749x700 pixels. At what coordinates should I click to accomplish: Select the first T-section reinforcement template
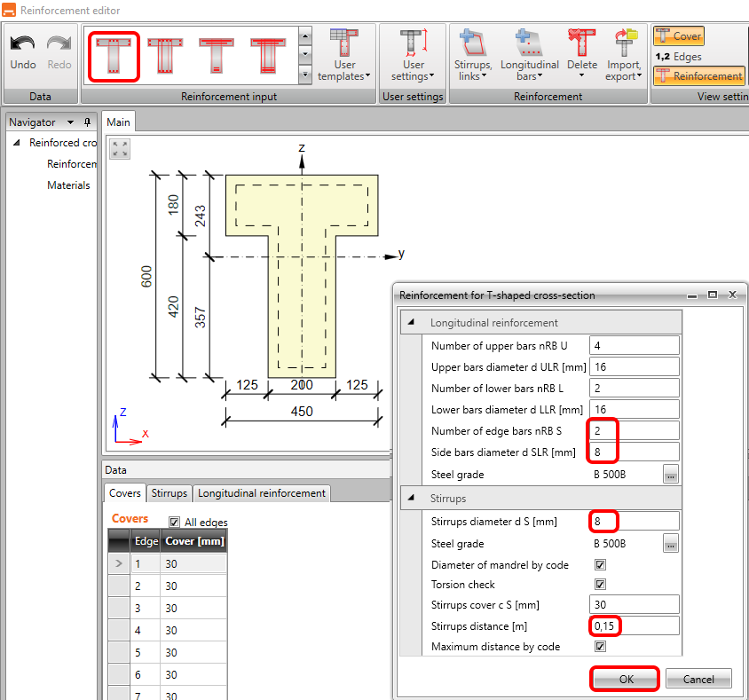tap(113, 56)
